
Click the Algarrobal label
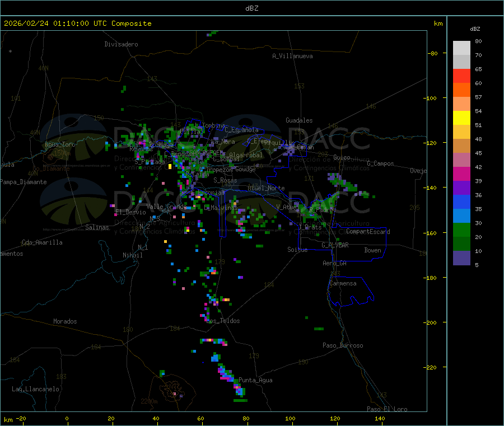[246, 155]
